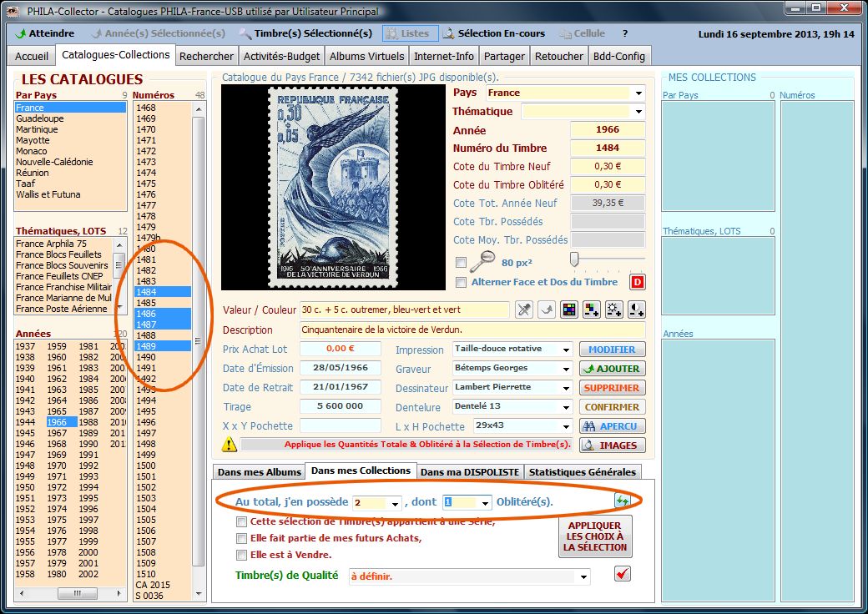The width and height of the screenshot is (868, 614).
Task: Switch to Dans mes Albums tab
Action: tap(259, 472)
